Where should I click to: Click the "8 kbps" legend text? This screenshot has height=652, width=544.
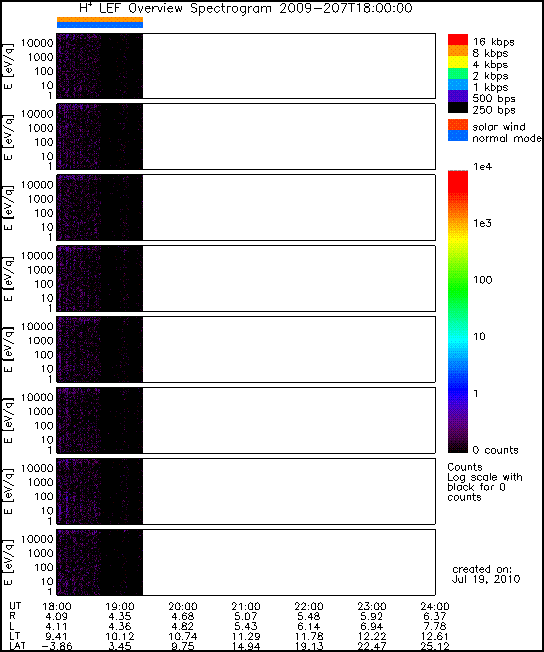click(491, 53)
